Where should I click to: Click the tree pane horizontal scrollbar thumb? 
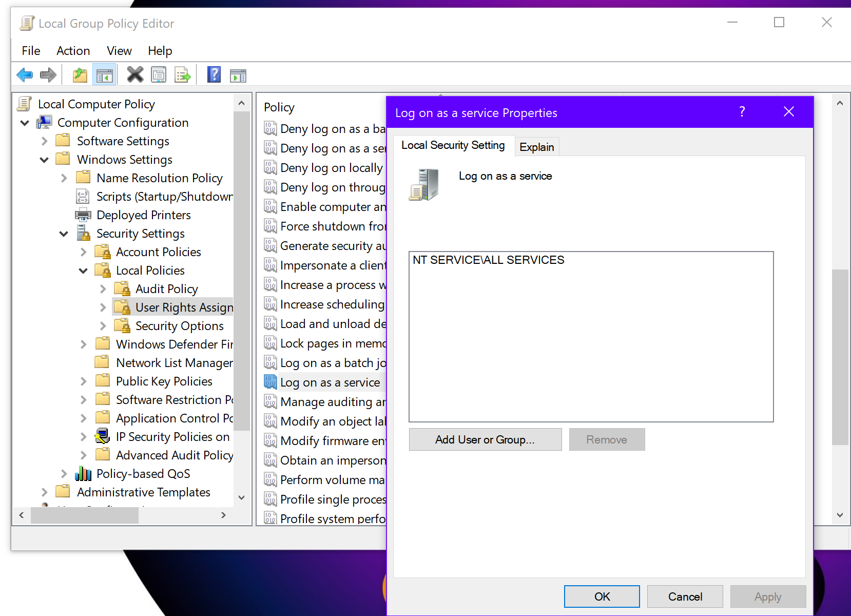(85, 515)
